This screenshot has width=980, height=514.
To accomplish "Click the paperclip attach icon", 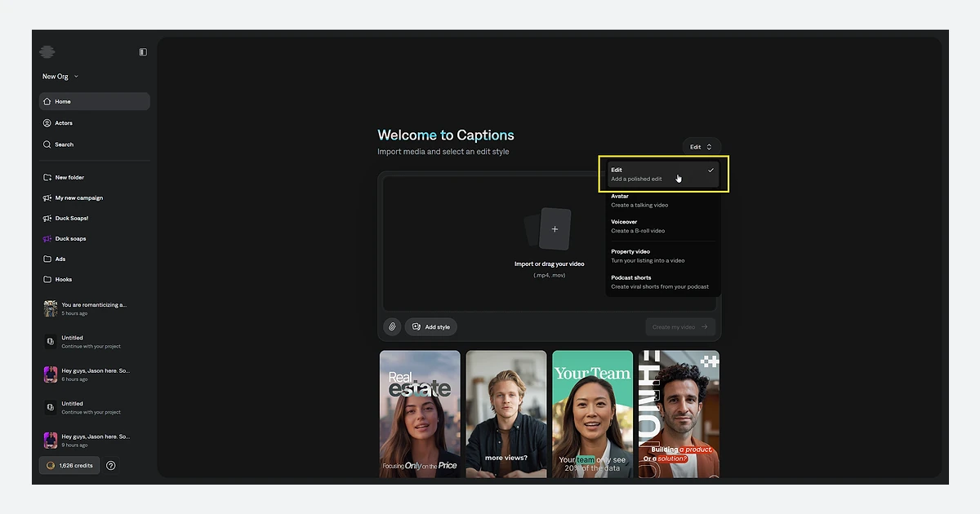I will [x=392, y=326].
